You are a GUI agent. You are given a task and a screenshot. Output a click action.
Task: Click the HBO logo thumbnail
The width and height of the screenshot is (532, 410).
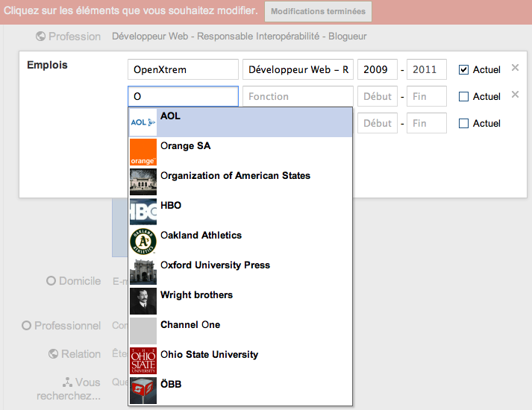point(143,212)
